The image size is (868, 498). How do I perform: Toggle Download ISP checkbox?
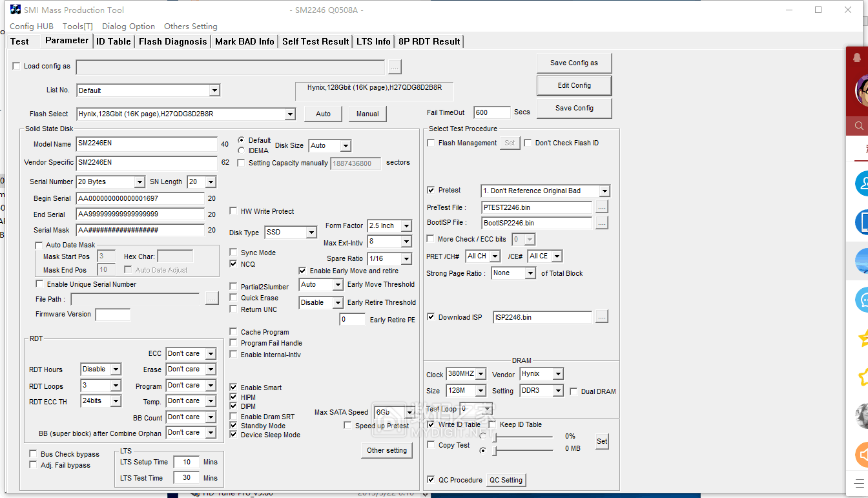pyautogui.click(x=431, y=317)
